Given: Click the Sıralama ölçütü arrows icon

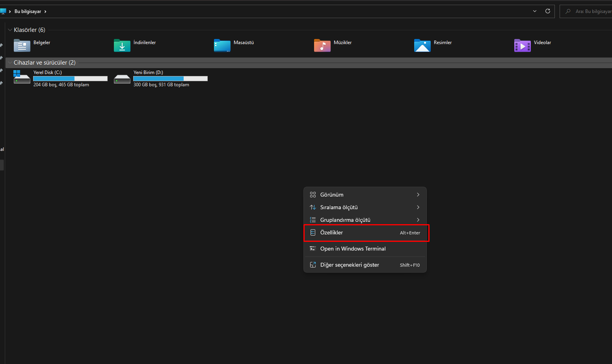Looking at the screenshot, I should point(313,207).
